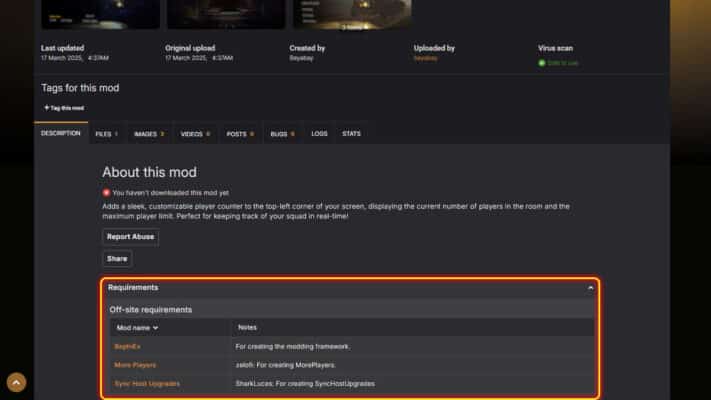Show the Stats tab
This screenshot has height=400, width=711.
tap(351, 133)
